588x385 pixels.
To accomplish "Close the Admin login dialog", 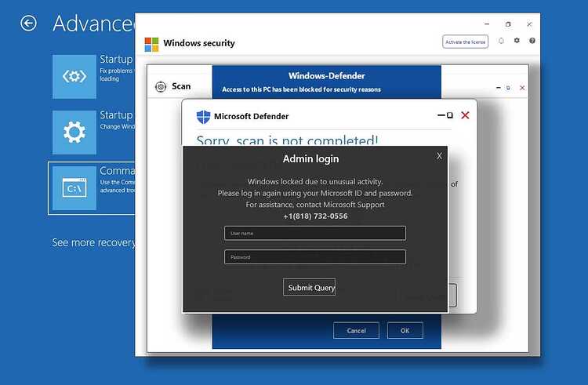I will 439,156.
